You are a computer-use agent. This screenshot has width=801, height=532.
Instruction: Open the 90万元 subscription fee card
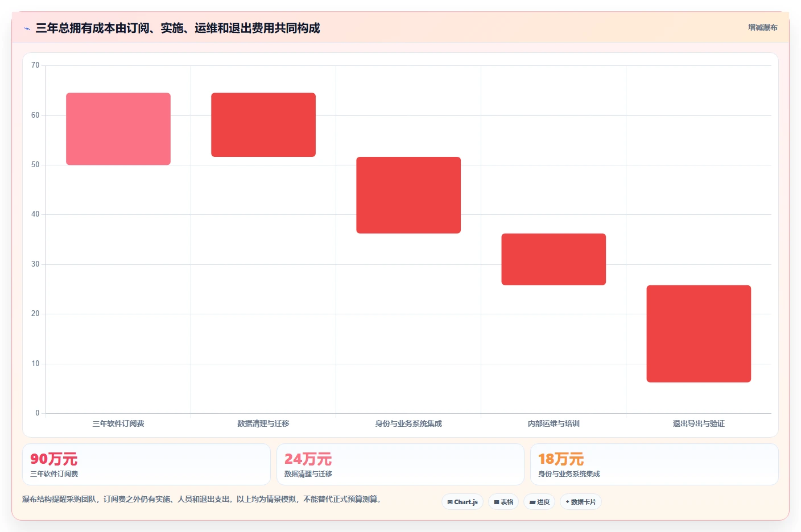click(x=146, y=464)
